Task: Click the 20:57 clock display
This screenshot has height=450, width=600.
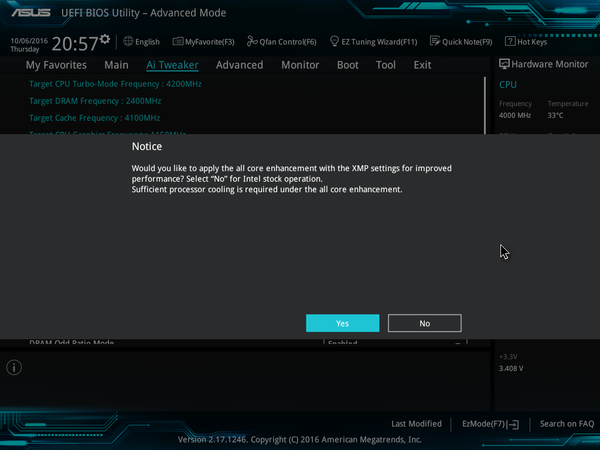Action: coord(75,44)
